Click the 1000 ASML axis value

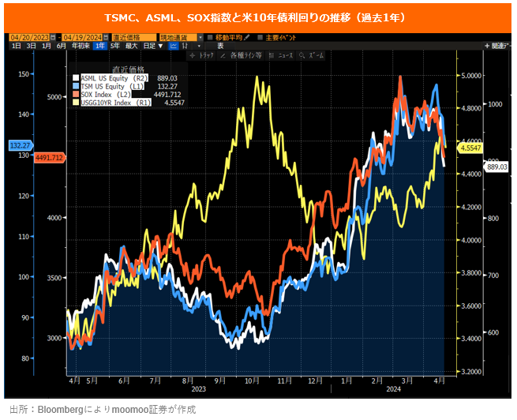(495, 104)
